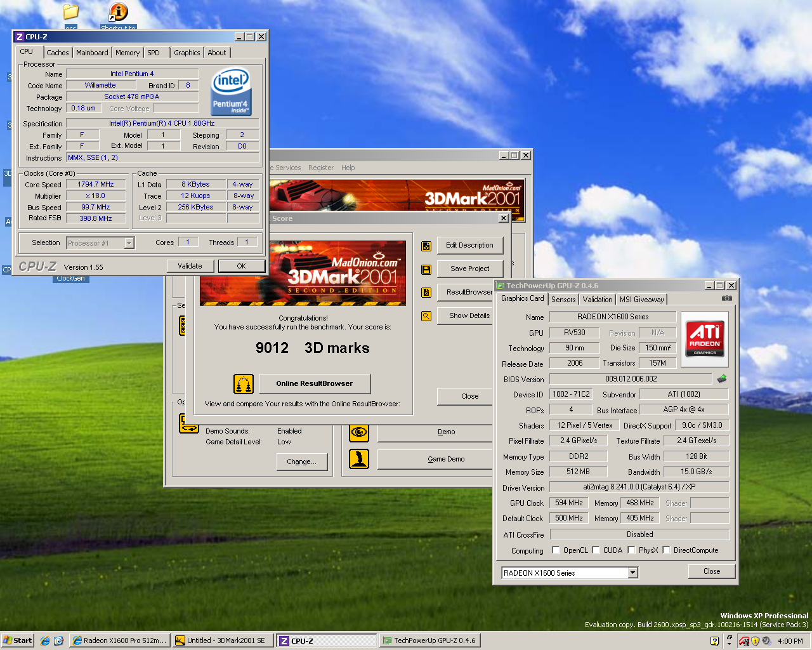This screenshot has height=650, width=812.
Task: Click the Online ResultBrowser trees icon
Action: pos(244,384)
